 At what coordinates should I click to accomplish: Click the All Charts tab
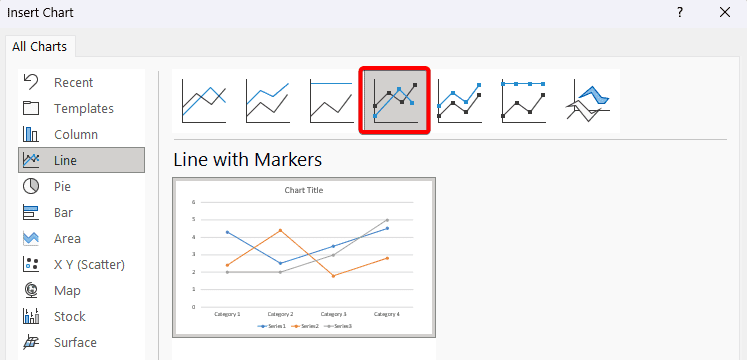40,47
